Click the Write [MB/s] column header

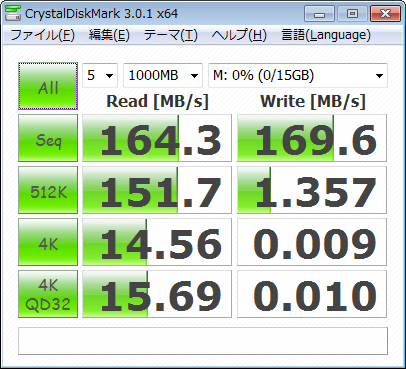[313, 101]
